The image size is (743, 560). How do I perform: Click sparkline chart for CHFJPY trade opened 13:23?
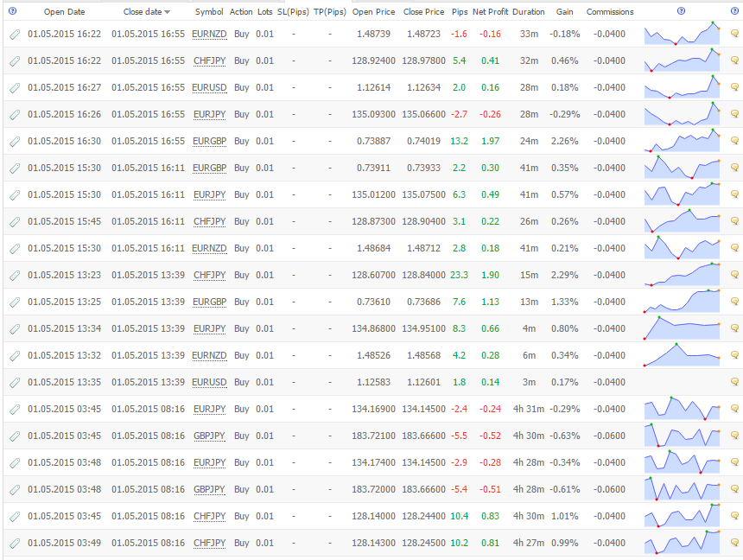682,275
